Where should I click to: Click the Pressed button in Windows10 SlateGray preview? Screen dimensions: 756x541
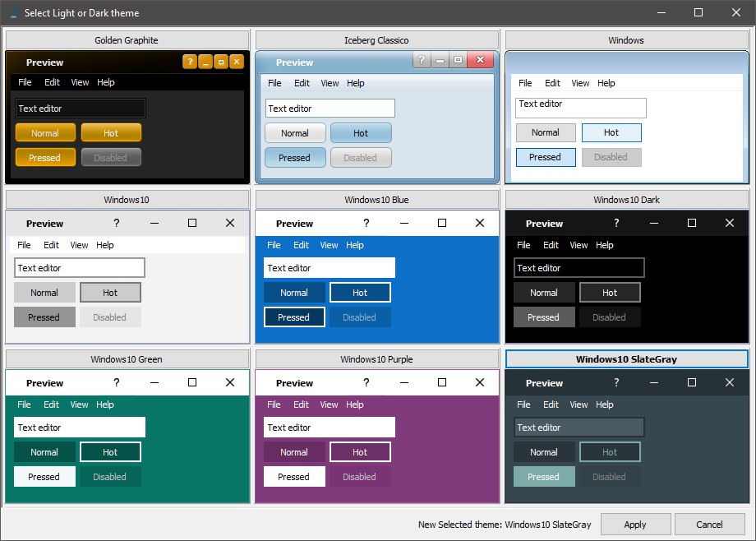point(544,477)
